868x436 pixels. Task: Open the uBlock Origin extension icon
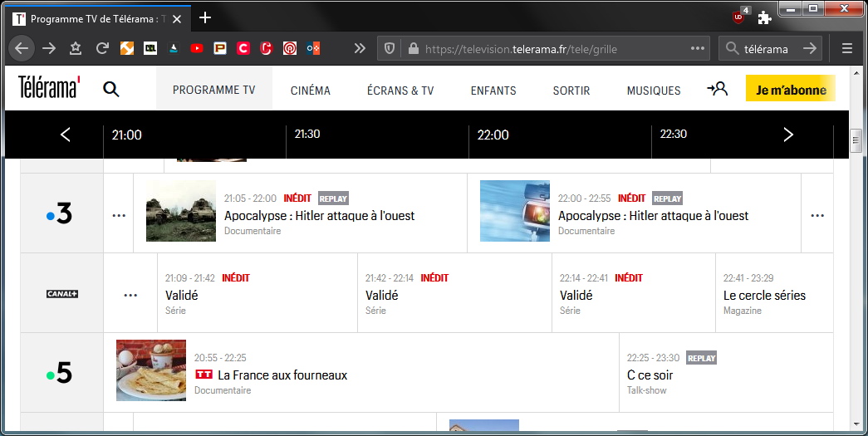pos(740,16)
